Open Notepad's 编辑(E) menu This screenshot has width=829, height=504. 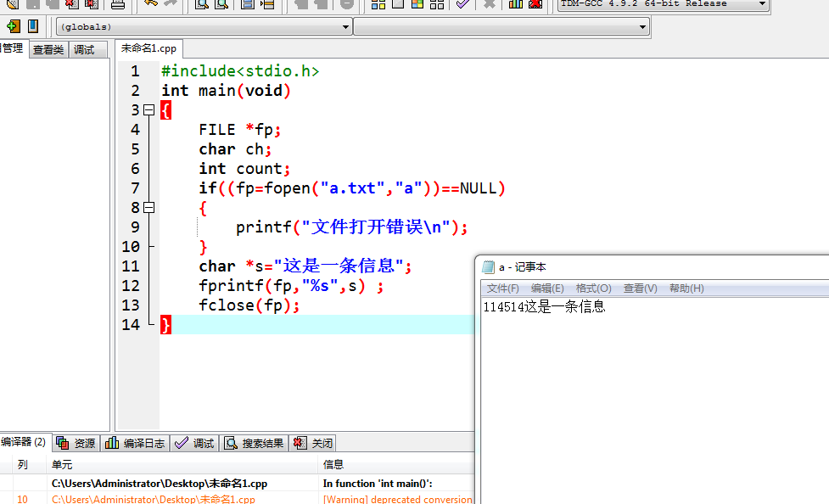tap(547, 288)
